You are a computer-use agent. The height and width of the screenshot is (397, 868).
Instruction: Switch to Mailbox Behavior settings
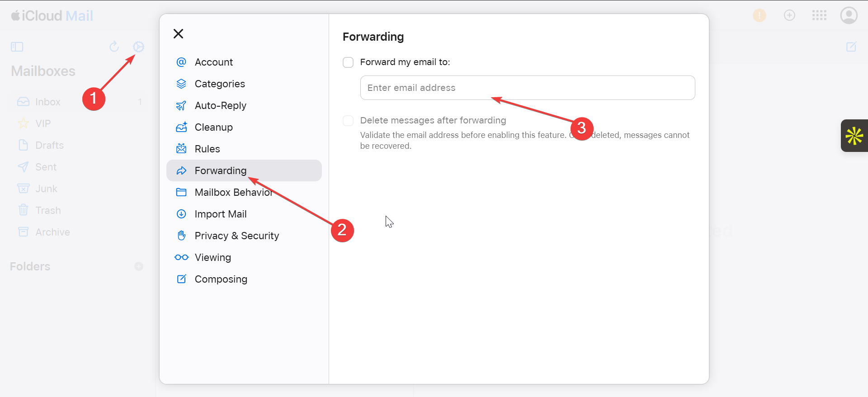click(x=233, y=192)
